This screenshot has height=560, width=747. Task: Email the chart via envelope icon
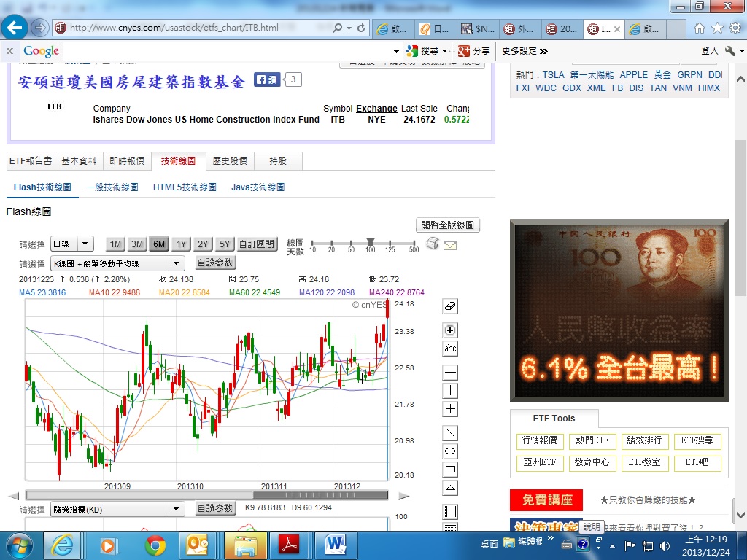[450, 246]
